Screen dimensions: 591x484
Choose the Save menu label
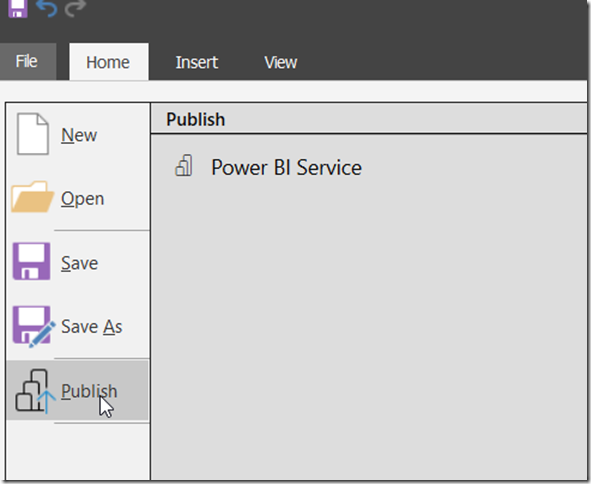pos(80,263)
